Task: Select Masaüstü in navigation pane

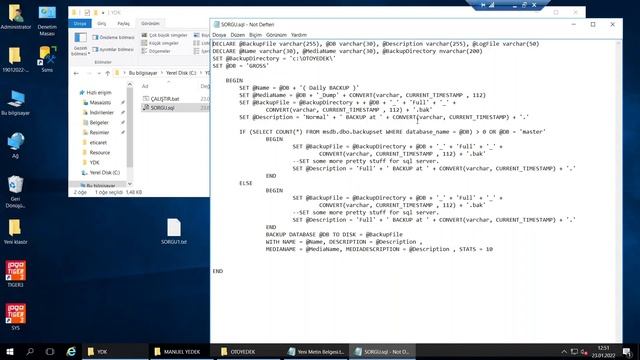Action: tap(97, 103)
